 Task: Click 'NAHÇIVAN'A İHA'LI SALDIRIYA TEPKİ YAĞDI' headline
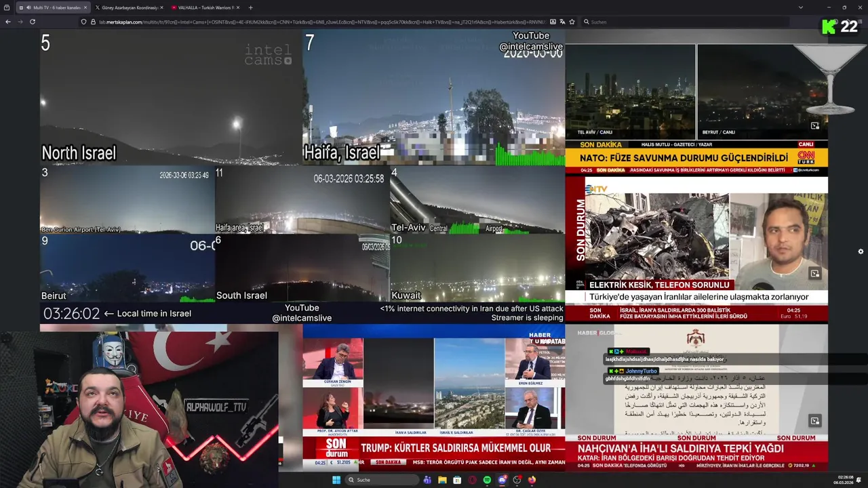pyautogui.click(x=680, y=449)
